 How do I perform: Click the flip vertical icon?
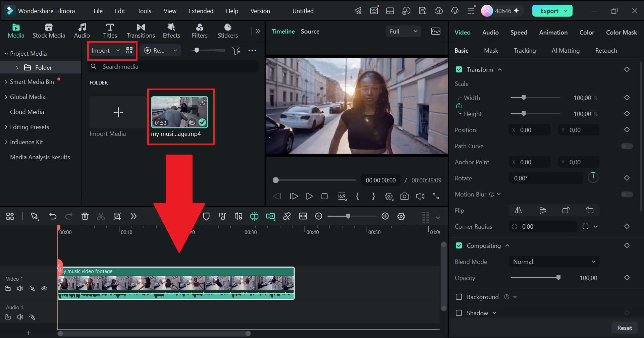[x=542, y=210]
